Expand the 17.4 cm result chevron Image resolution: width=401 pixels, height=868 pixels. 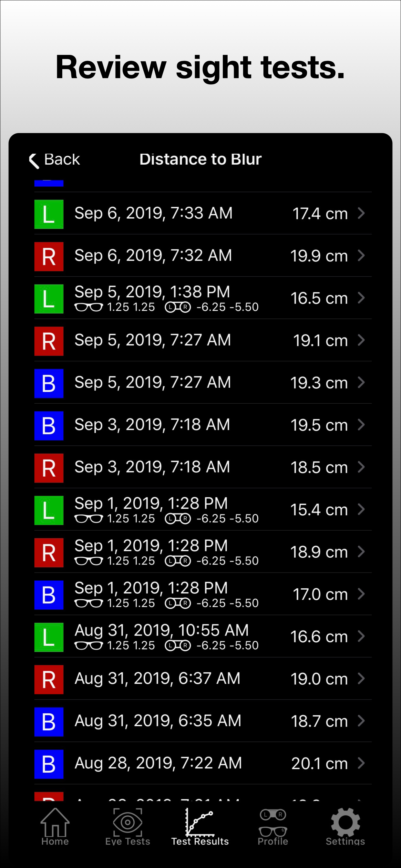pyautogui.click(x=361, y=213)
